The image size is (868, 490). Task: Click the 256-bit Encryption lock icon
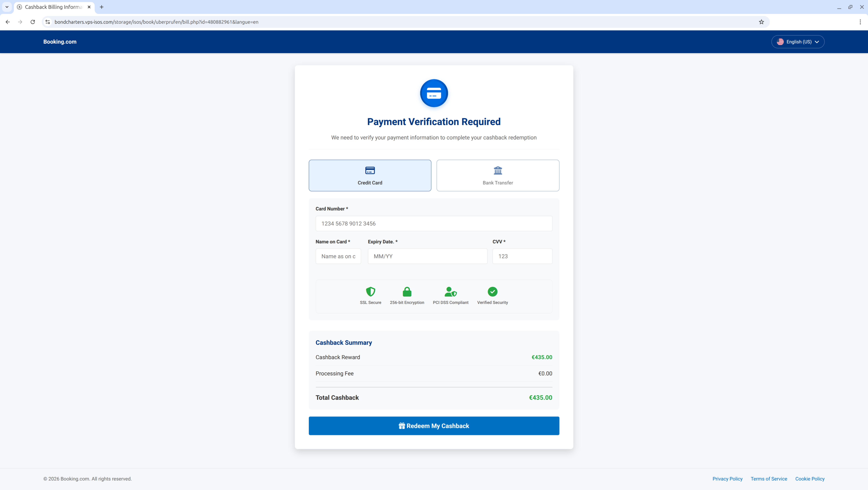pyautogui.click(x=407, y=291)
